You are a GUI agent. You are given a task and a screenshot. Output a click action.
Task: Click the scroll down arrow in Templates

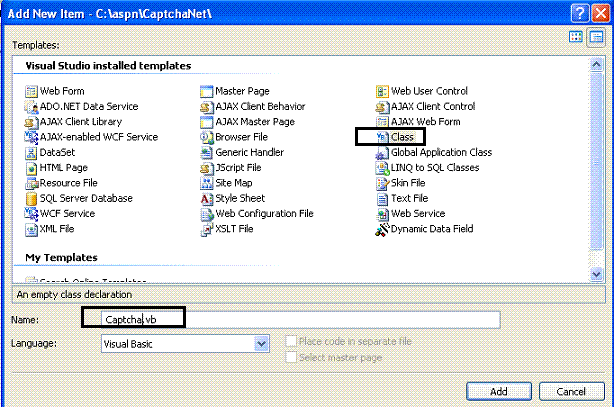coord(596,274)
